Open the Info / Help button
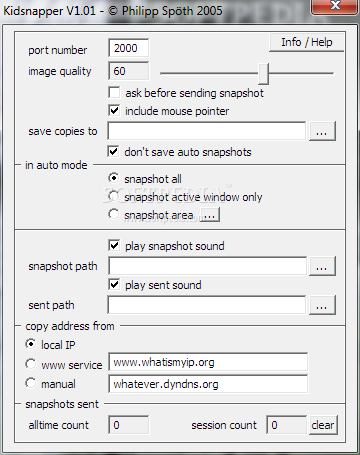The width and height of the screenshot is (360, 455). tap(306, 42)
